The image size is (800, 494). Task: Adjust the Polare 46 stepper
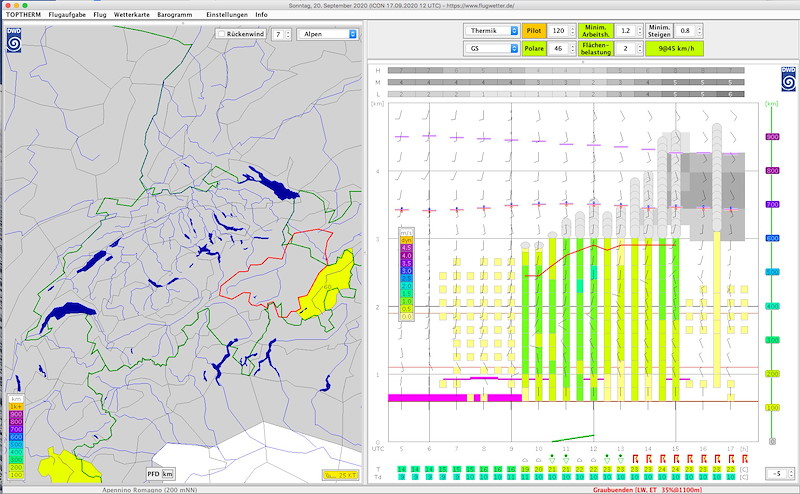(x=572, y=48)
